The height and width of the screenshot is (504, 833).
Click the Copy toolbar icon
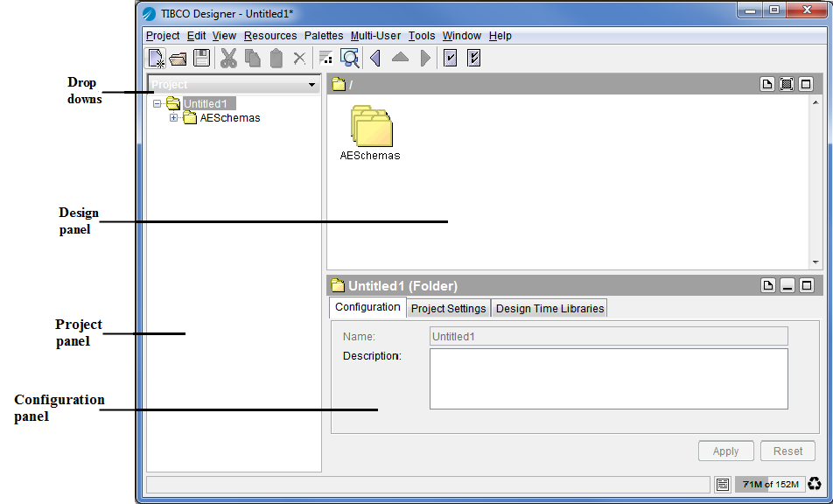tap(253, 58)
